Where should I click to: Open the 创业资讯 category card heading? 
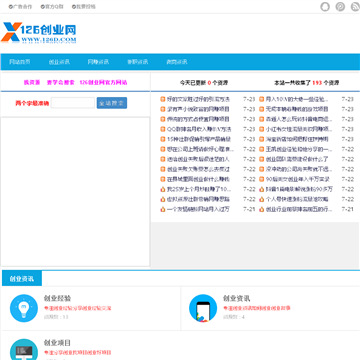(x=236, y=298)
